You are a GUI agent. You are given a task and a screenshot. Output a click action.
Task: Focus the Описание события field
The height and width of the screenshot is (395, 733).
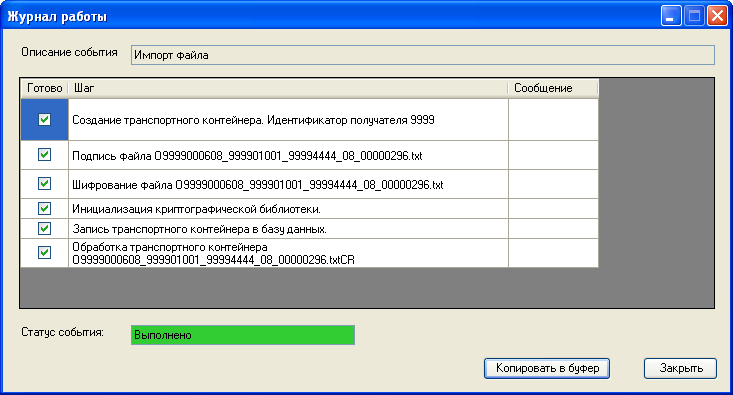pyautogui.click(x=423, y=55)
